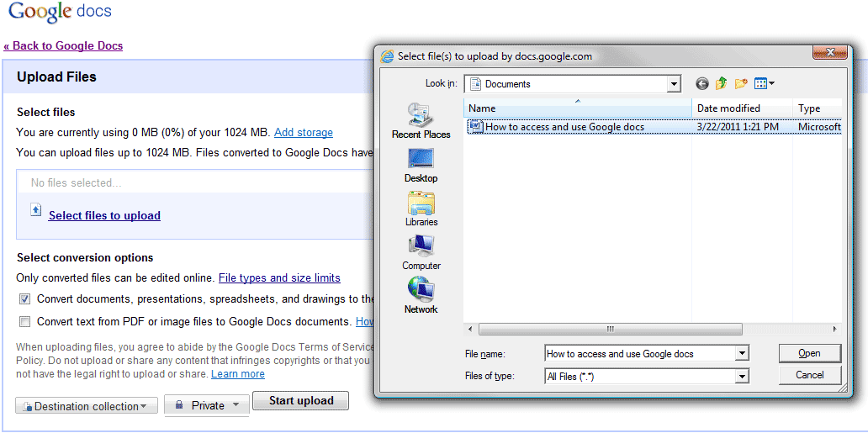Open the View menu icon in dialog

click(x=765, y=84)
